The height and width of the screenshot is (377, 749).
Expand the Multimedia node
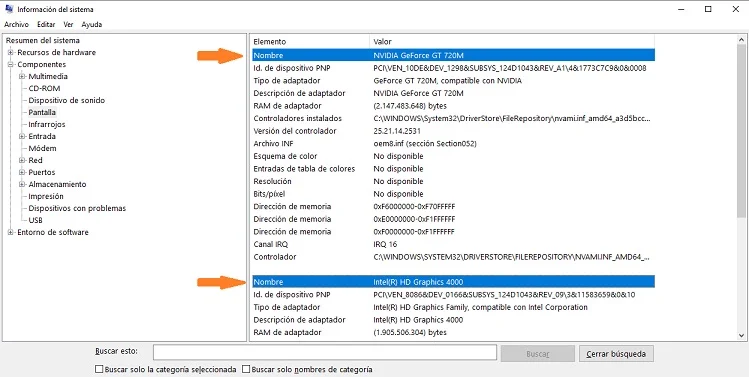22,76
